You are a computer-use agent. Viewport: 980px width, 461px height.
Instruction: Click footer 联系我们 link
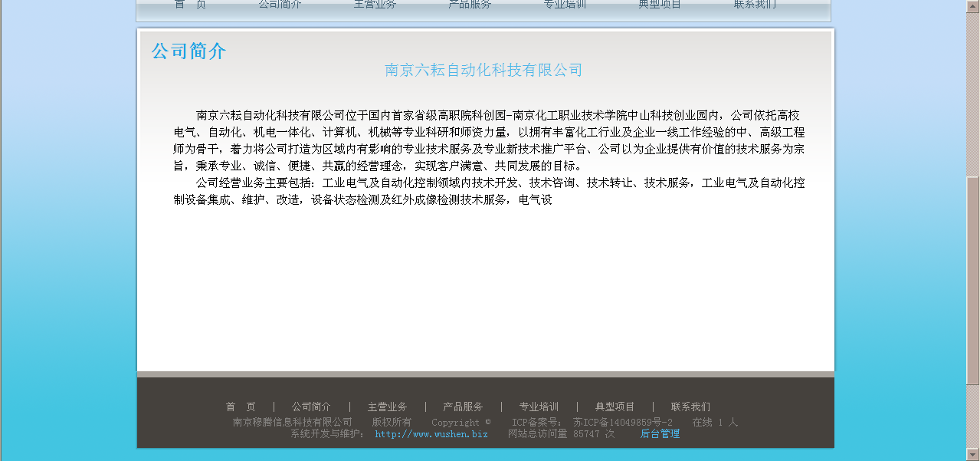click(x=690, y=407)
